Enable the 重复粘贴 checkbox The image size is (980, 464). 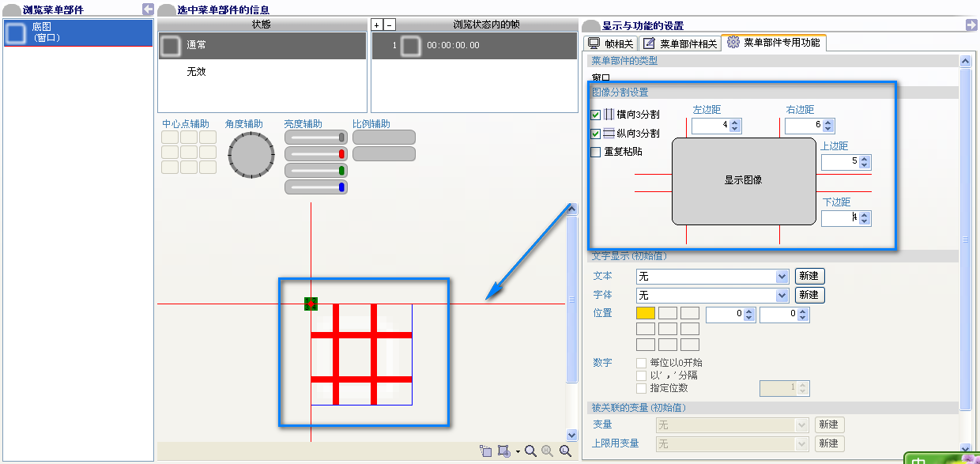coord(596,152)
